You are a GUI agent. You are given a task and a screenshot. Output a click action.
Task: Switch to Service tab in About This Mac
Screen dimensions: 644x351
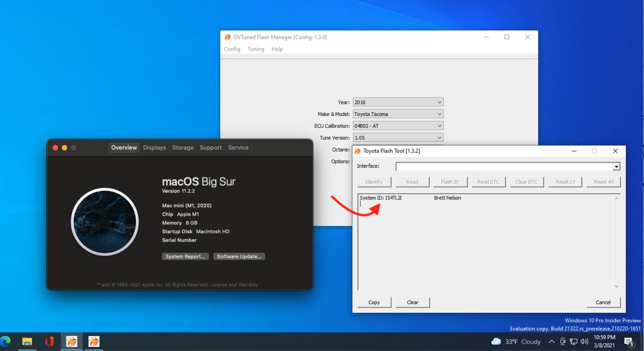(238, 148)
